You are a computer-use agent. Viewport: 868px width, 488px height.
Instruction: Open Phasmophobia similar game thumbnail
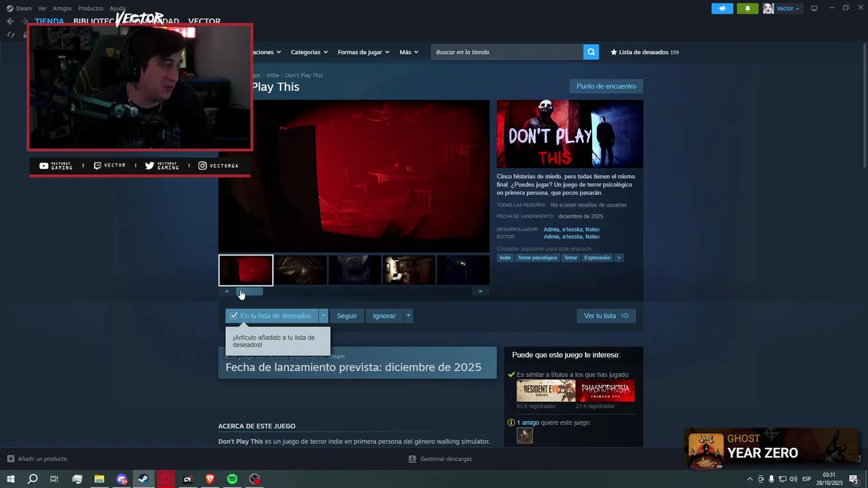coord(606,391)
